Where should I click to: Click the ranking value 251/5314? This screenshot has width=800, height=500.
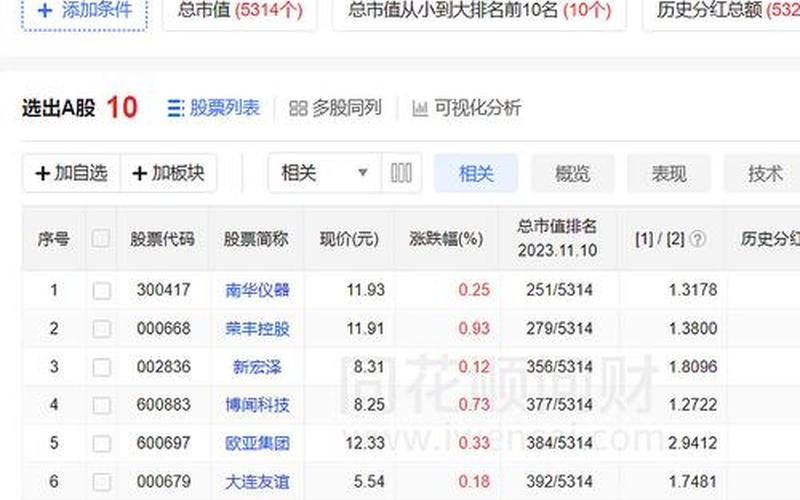point(560,290)
